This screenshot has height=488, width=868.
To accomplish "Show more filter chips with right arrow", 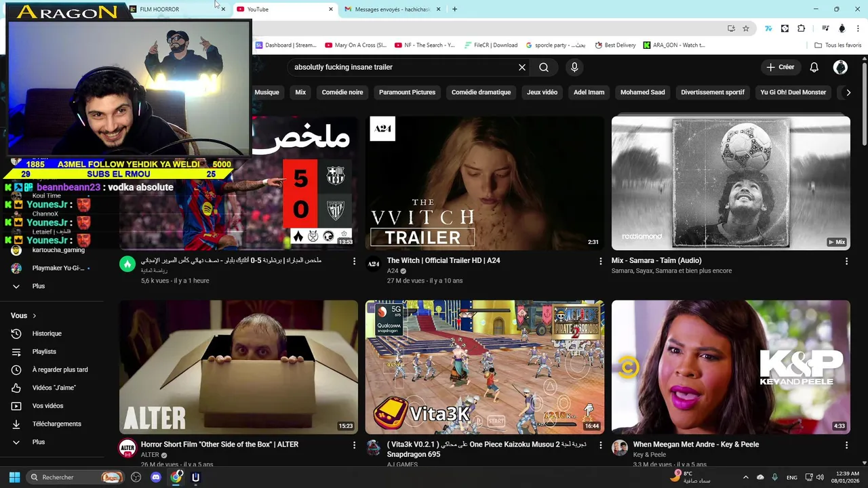I will click(848, 92).
